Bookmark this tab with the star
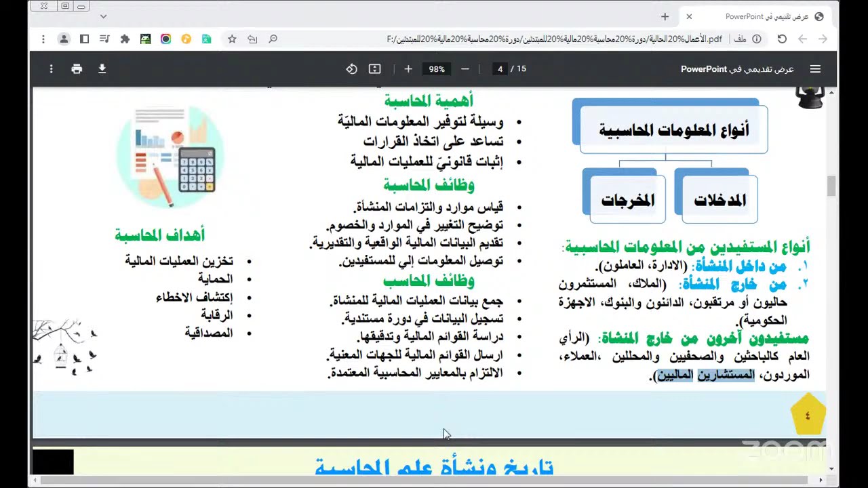 click(x=232, y=39)
